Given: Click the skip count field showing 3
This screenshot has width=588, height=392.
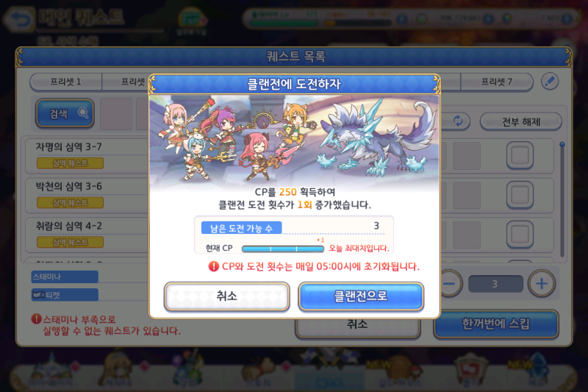Looking at the screenshot, I should pos(495,284).
